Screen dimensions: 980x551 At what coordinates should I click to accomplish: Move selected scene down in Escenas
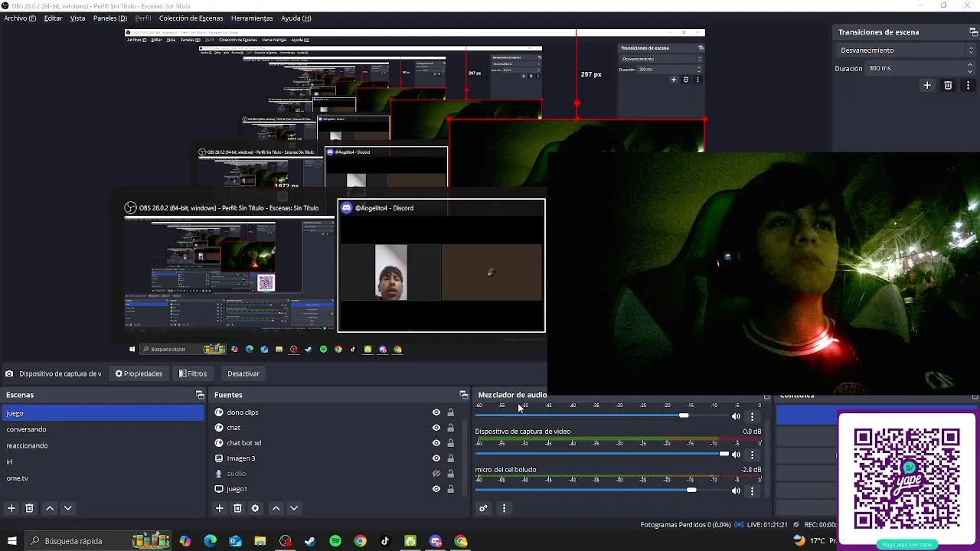(67, 508)
